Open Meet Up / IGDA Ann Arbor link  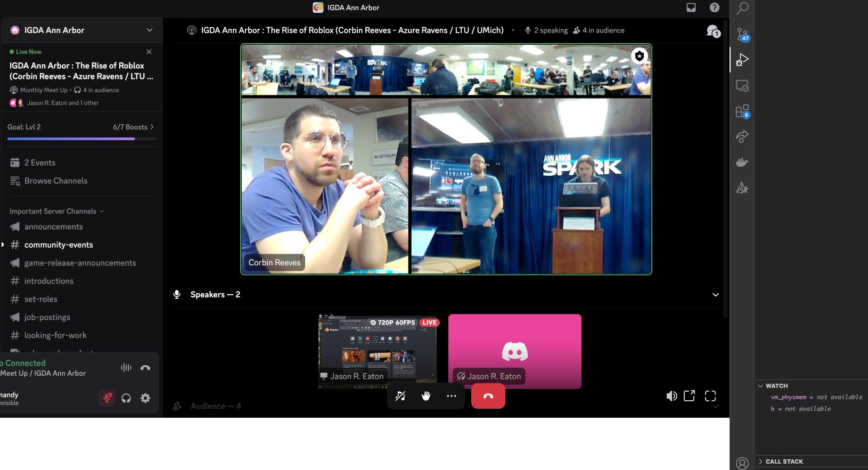click(x=43, y=373)
